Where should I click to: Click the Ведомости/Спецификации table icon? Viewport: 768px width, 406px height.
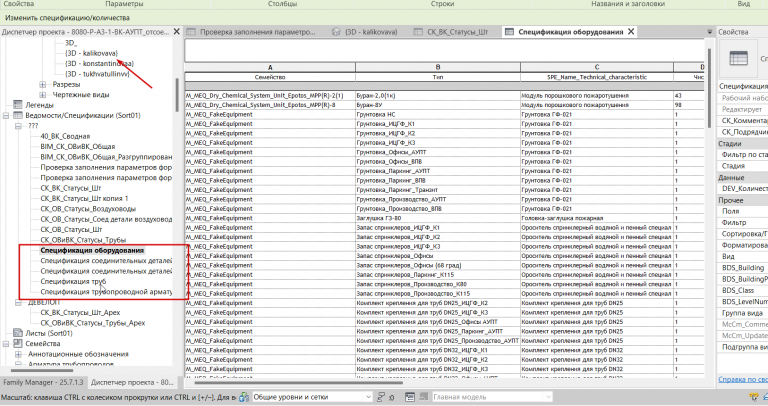coord(18,116)
